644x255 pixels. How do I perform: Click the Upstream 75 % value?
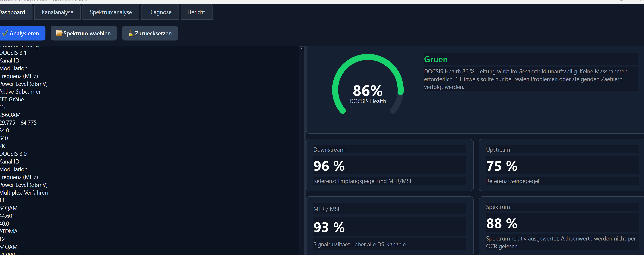pos(501,166)
